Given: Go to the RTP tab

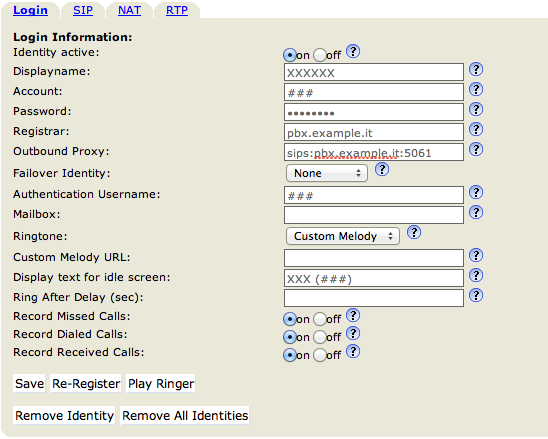Looking at the screenshot, I should (177, 10).
